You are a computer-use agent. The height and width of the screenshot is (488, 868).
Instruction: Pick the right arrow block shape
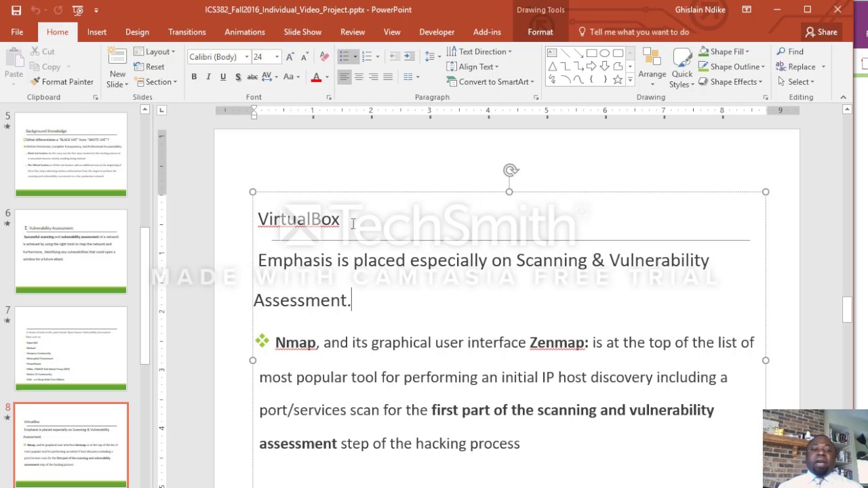pos(592,66)
